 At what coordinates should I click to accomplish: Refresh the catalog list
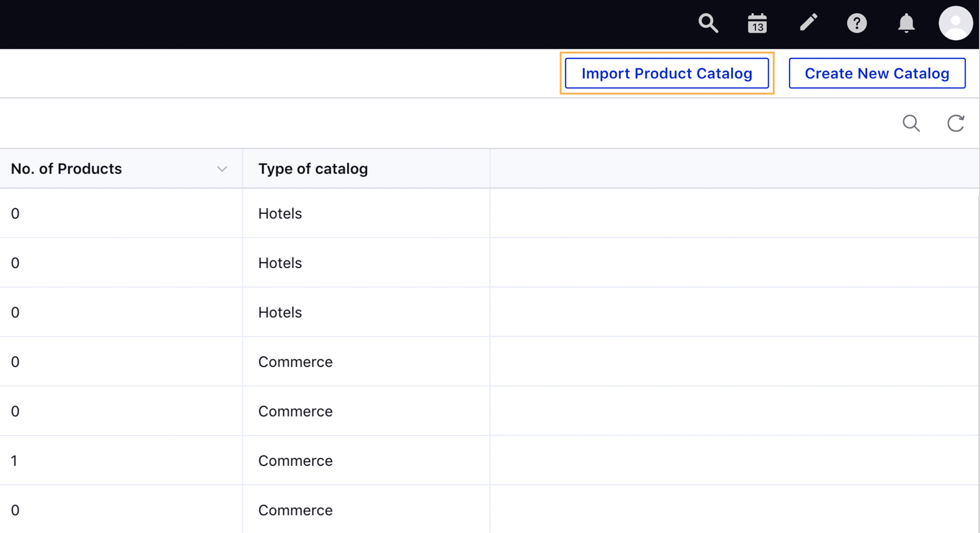pyautogui.click(x=956, y=123)
